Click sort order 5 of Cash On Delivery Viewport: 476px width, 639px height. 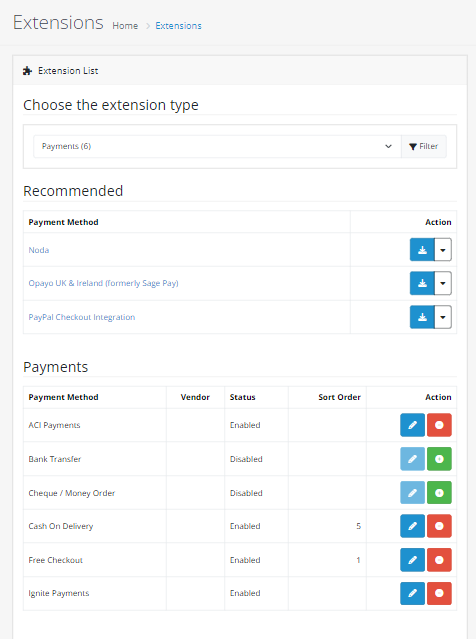point(359,526)
